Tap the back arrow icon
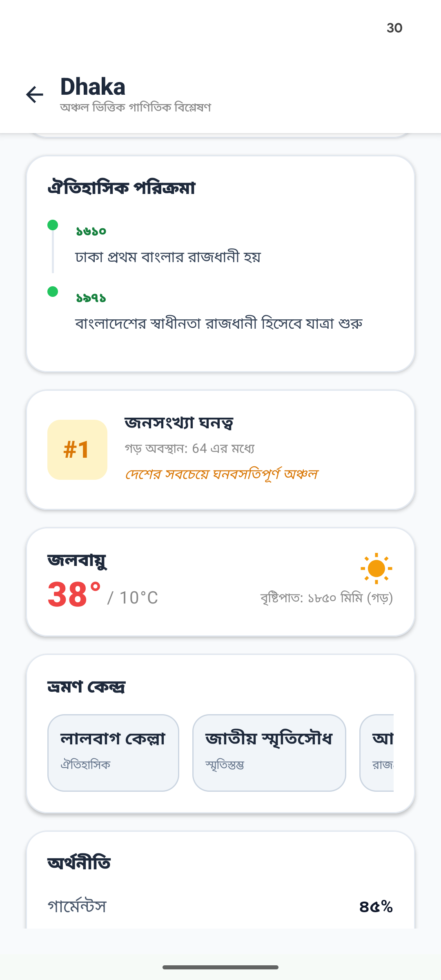Screen dimensions: 441x980 tap(35, 95)
